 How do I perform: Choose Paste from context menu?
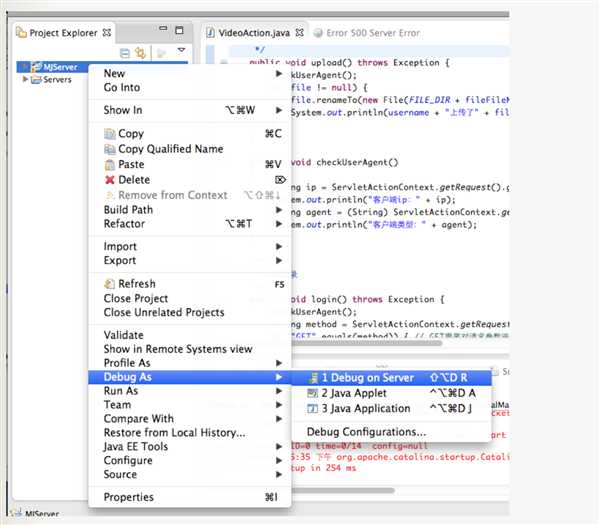tap(189, 164)
